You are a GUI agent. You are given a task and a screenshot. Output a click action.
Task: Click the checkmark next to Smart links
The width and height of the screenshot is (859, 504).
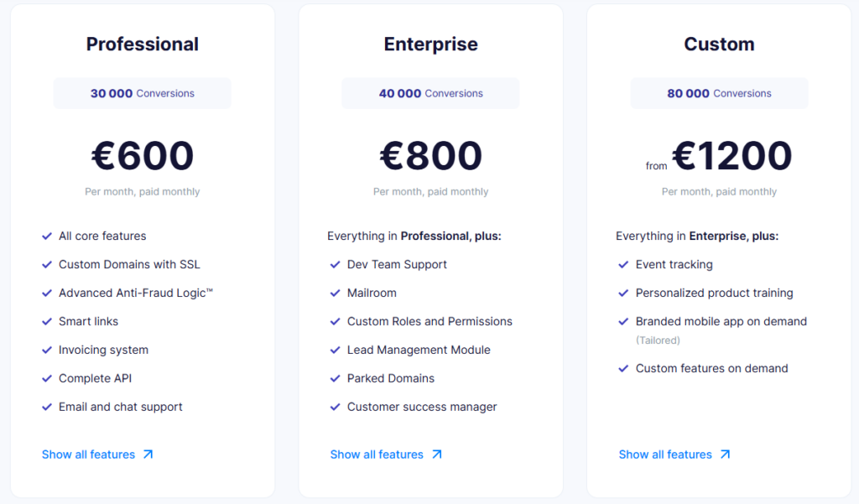(47, 321)
